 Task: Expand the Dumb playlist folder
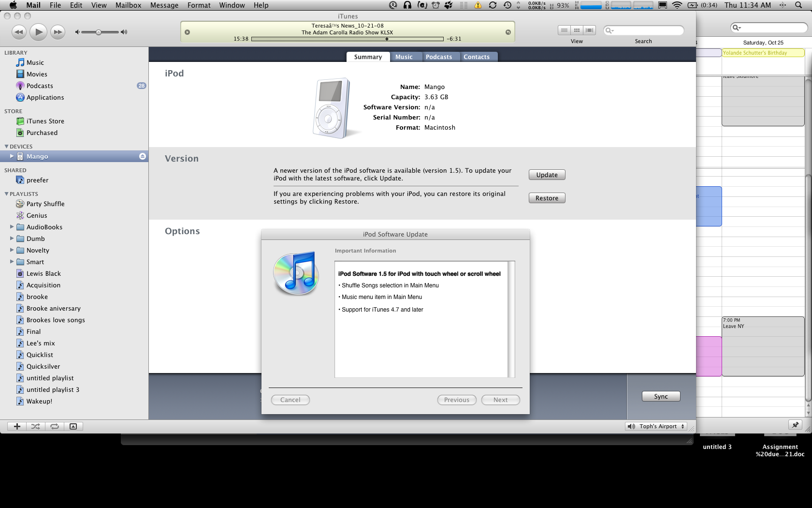pyautogui.click(x=12, y=238)
